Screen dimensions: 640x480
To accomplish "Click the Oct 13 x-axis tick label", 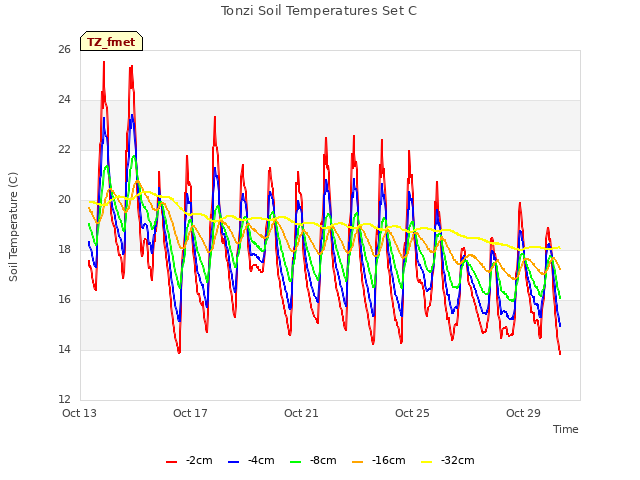I will 79,413.
